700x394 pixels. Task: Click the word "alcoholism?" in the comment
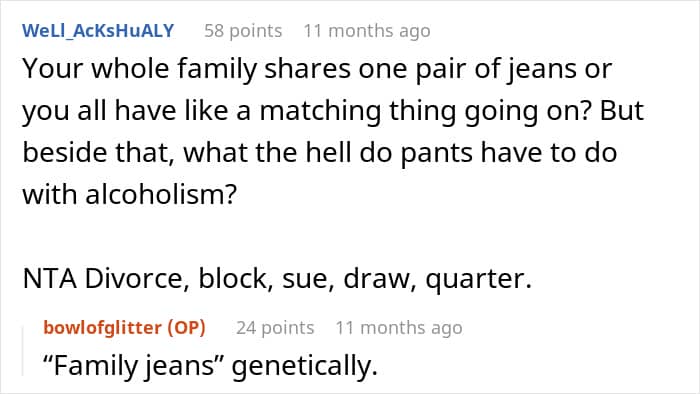pos(161,195)
